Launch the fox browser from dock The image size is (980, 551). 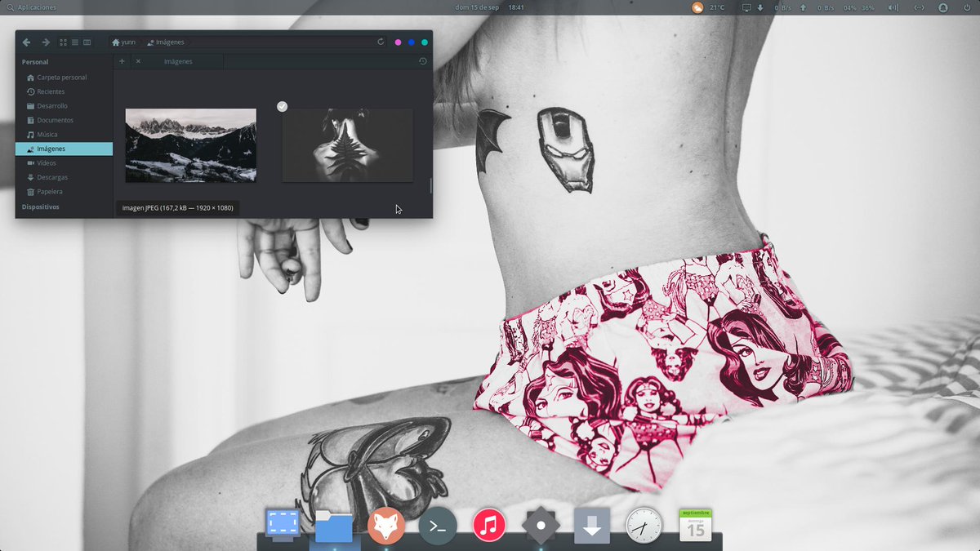click(385, 526)
